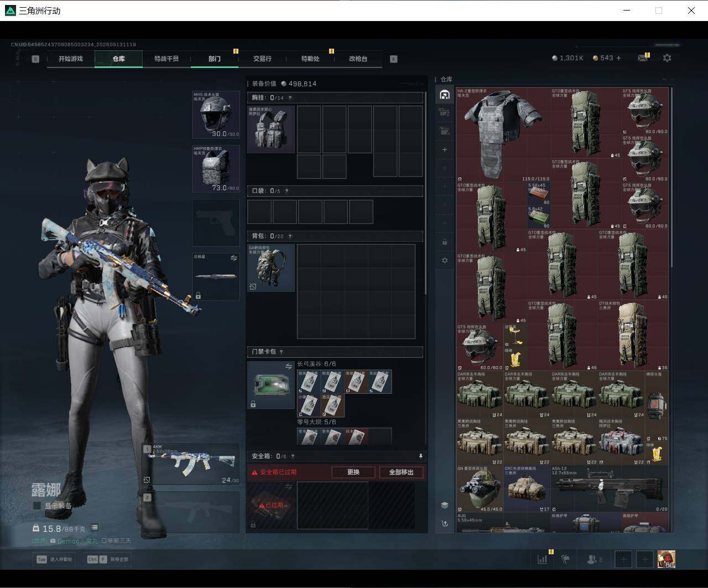Viewport: 708px width, 588px height.
Task: Click the Tab 进入特勤处 shortcut button
Action: pyautogui.click(x=55, y=559)
